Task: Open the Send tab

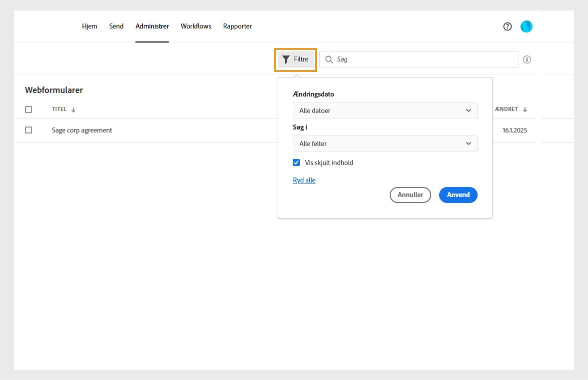Action: click(116, 26)
